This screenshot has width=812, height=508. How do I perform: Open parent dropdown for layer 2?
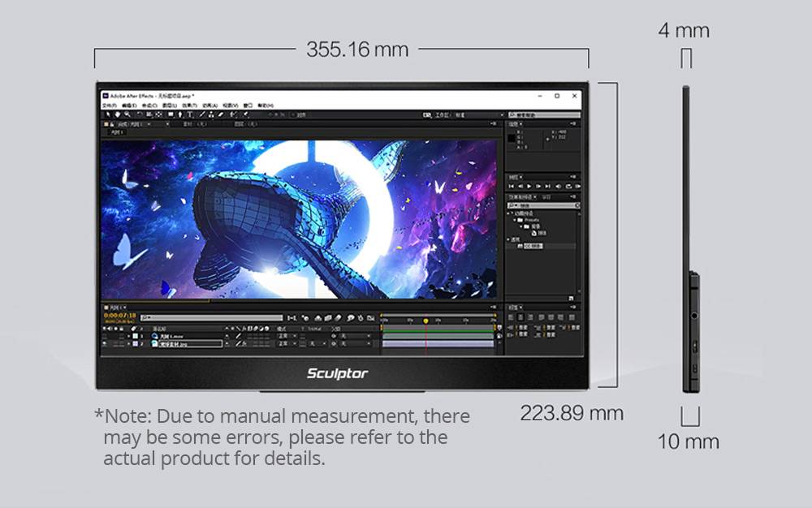356,344
